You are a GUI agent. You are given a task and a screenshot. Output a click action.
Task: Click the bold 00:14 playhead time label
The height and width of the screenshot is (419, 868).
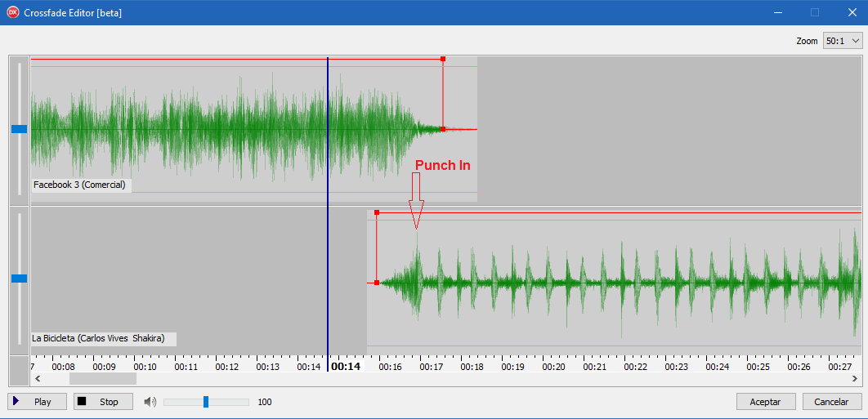pyautogui.click(x=346, y=367)
